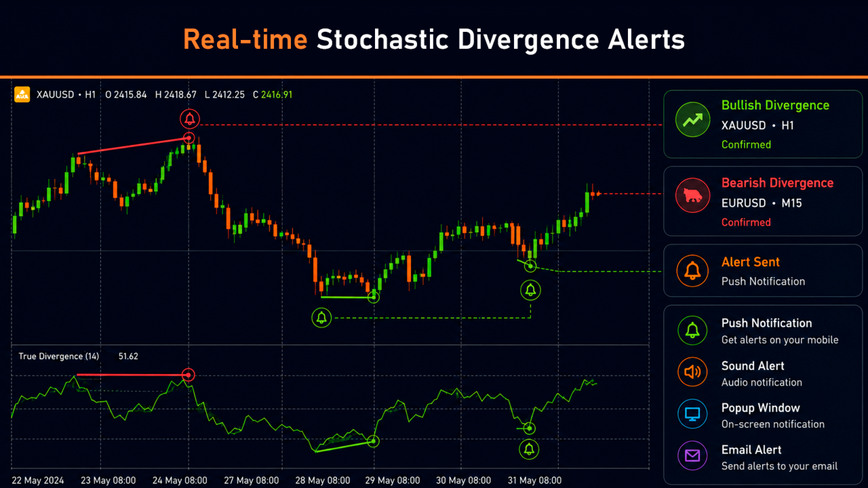Open the Bearish Divergence EURUSD M15 card
868x488 pixels.
click(x=763, y=201)
